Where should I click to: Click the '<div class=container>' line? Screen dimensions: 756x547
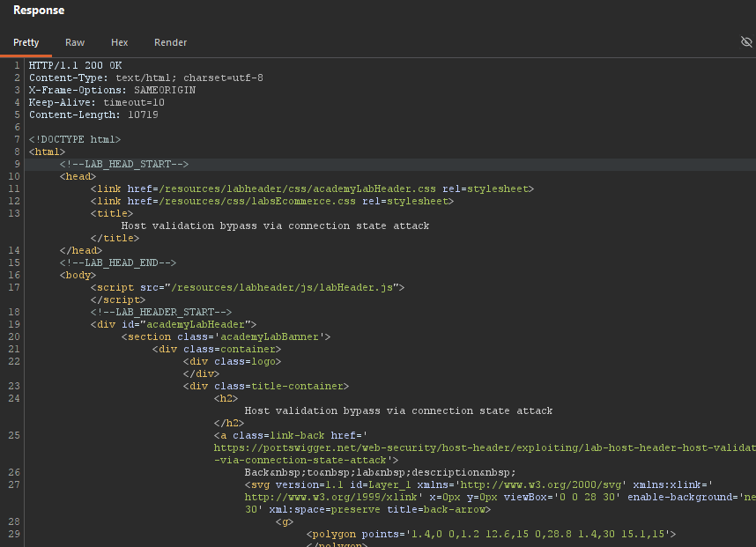click(x=217, y=349)
